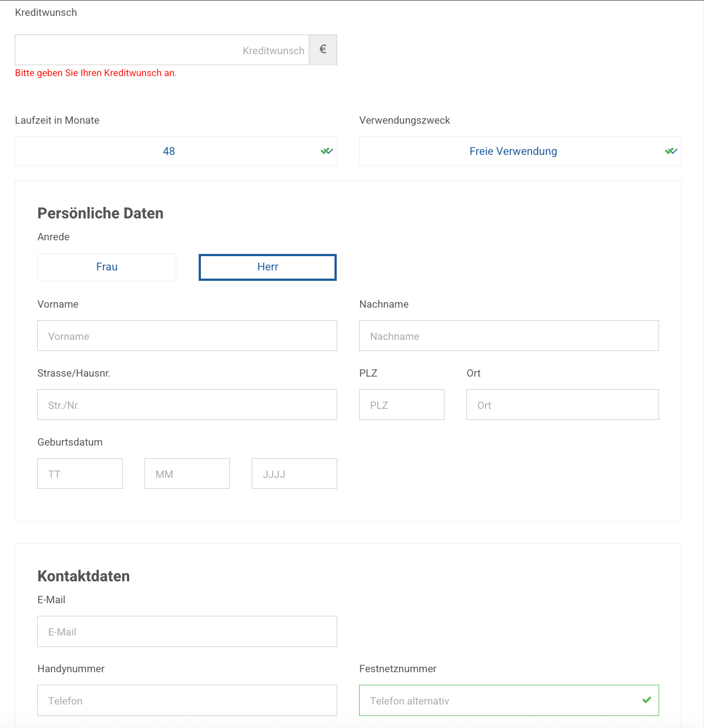704x728 pixels.
Task: Click the TT day field
Action: click(80, 473)
